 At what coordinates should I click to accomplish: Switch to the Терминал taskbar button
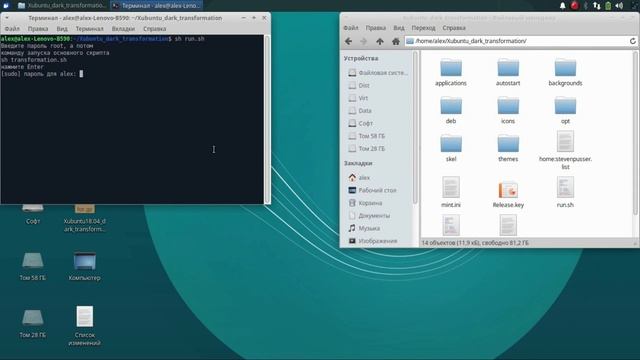click(x=157, y=6)
